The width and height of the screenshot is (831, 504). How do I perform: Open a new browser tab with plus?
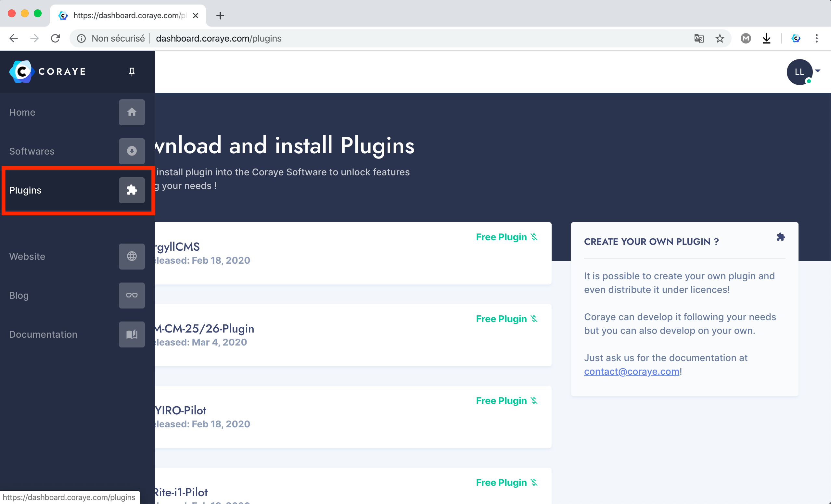pos(220,16)
